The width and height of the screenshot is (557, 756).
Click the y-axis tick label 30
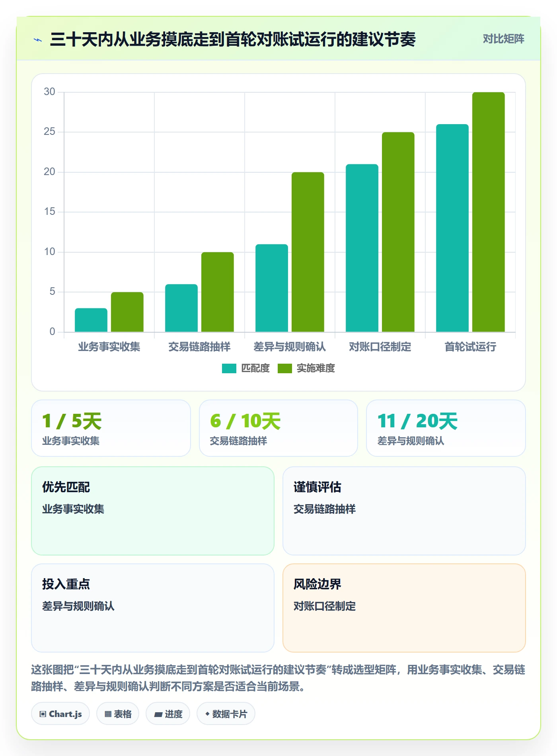tap(49, 92)
